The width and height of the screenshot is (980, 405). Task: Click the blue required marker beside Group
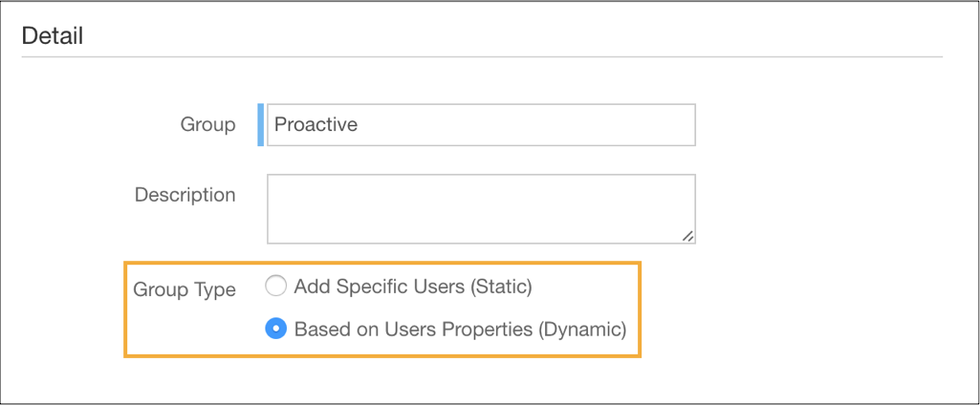point(261,125)
